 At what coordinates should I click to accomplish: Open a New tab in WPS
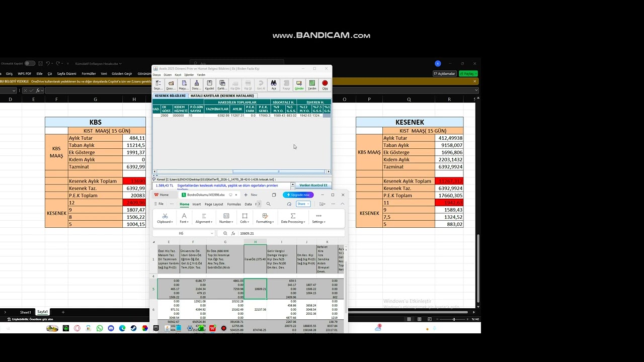(251, 195)
